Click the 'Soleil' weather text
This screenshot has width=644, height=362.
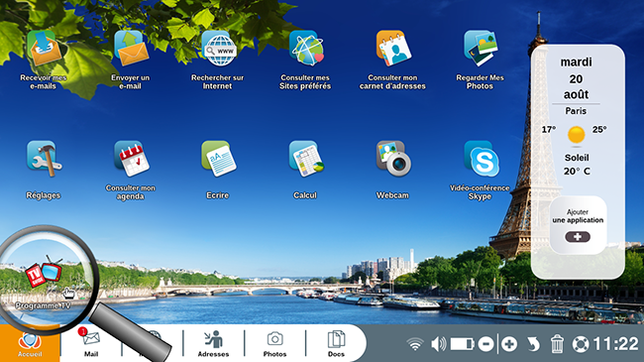(577, 158)
